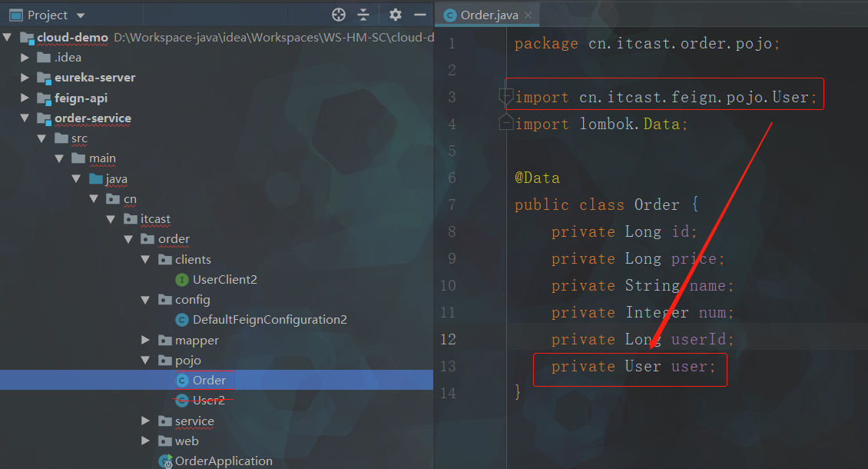This screenshot has height=469, width=868.
Task: Expand the mapper package arrow
Action: pyautogui.click(x=146, y=340)
